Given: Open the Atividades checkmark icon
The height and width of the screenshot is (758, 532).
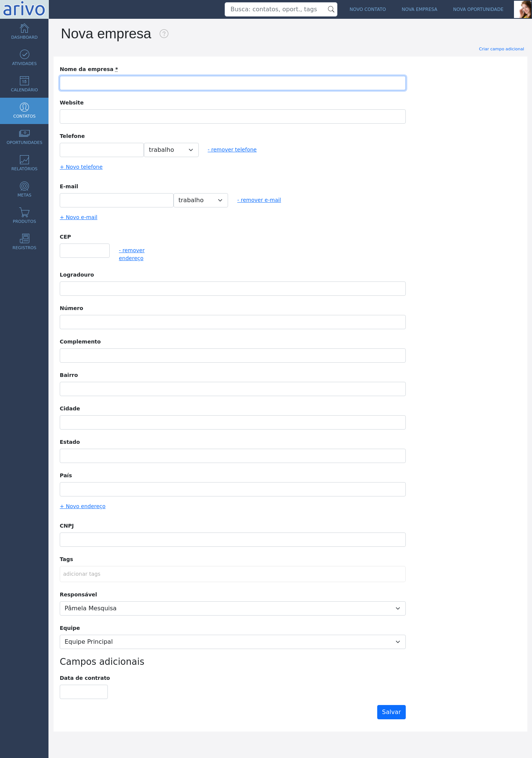Looking at the screenshot, I should 24,54.
